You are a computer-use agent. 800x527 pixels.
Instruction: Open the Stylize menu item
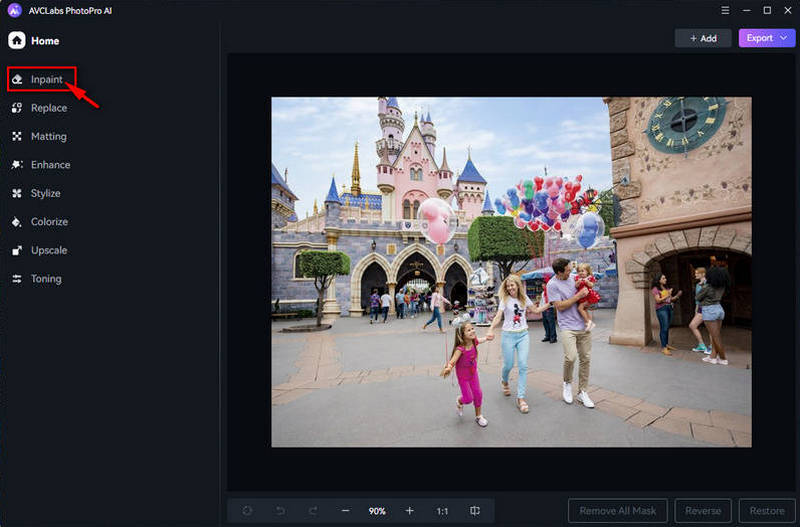click(45, 193)
